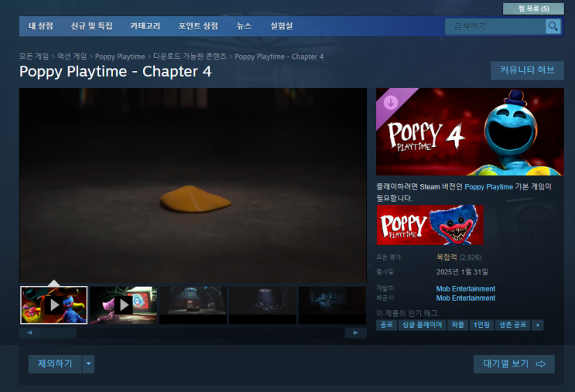Open Poppy Playtime breadcrumb link

(120, 56)
